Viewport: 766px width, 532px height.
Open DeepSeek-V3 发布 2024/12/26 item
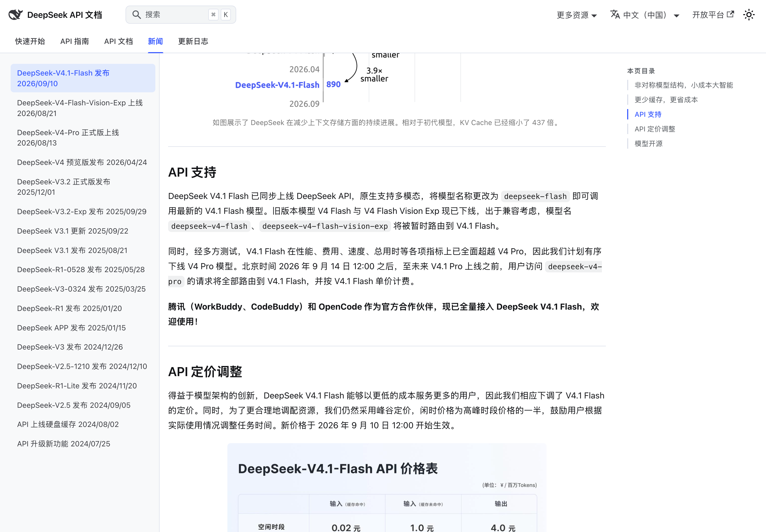(x=83, y=347)
